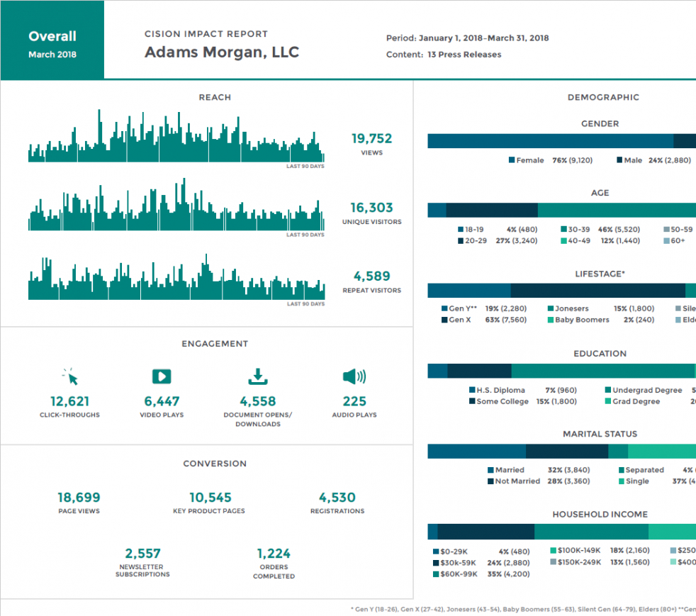The width and height of the screenshot is (696, 616).
Task: Click the 12,621 click-throughs value
Action: [x=69, y=401]
